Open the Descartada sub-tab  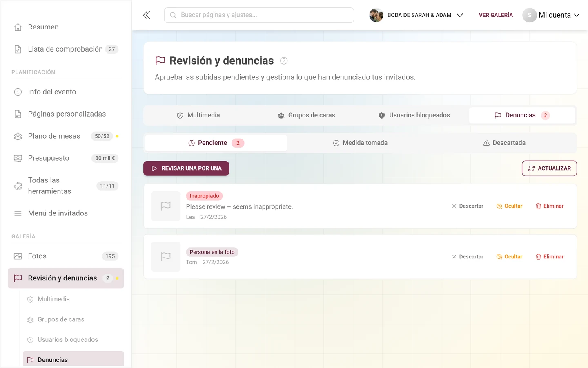click(x=504, y=143)
